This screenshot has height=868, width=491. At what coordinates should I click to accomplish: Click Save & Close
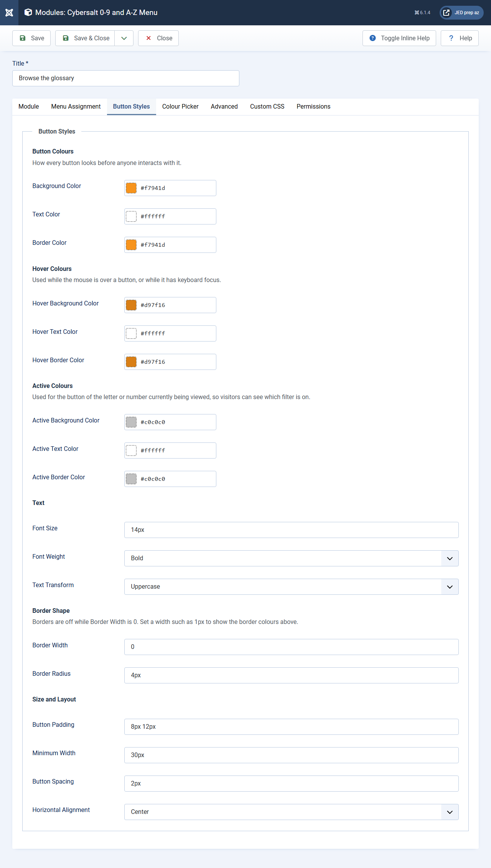tap(85, 38)
